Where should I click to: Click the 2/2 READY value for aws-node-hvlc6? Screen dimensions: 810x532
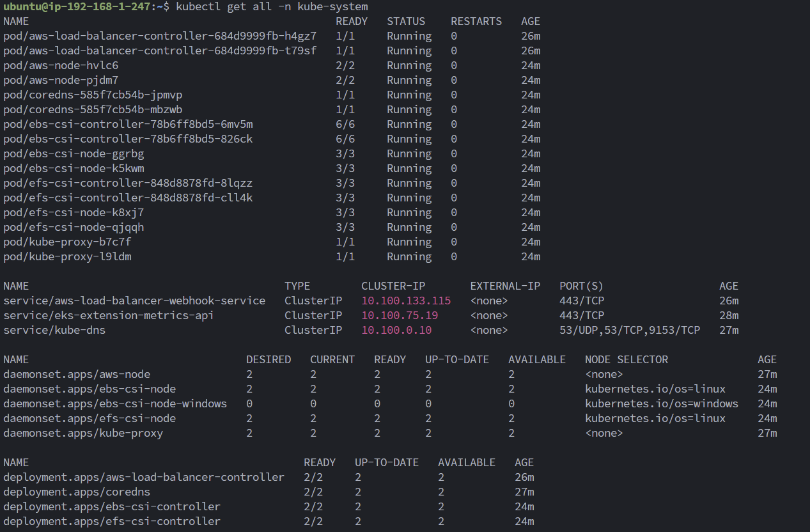pyautogui.click(x=345, y=65)
